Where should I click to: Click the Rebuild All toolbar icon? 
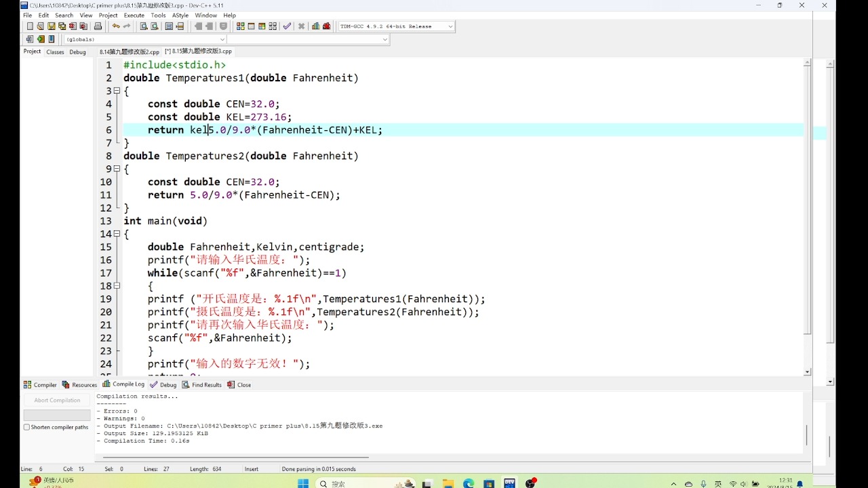(x=273, y=26)
